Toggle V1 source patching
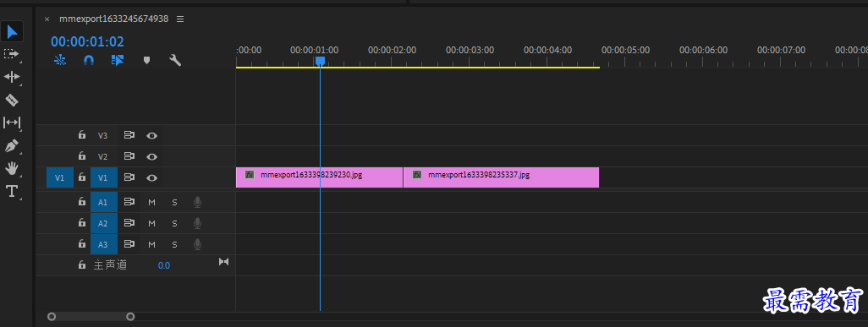 (60, 177)
